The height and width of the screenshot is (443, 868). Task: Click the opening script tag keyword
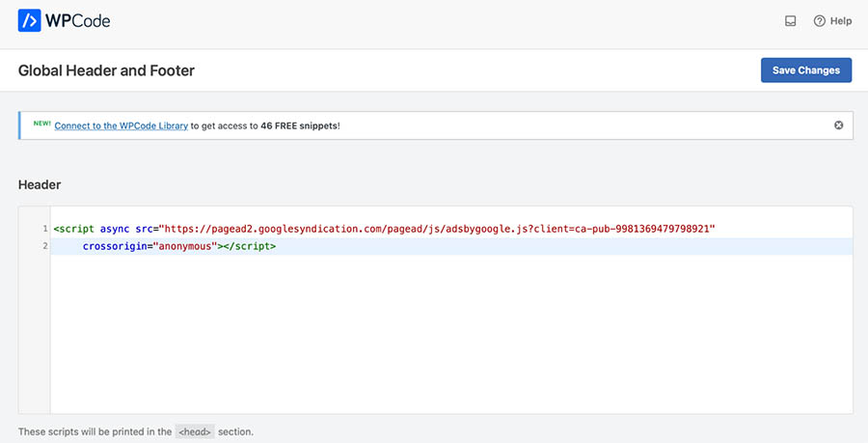click(75, 229)
